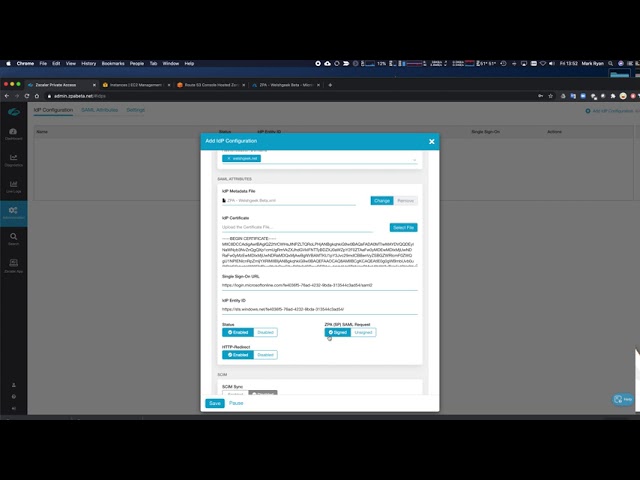Click Remove for the IdP Metadata File
The height and width of the screenshot is (480, 640).
point(405,201)
